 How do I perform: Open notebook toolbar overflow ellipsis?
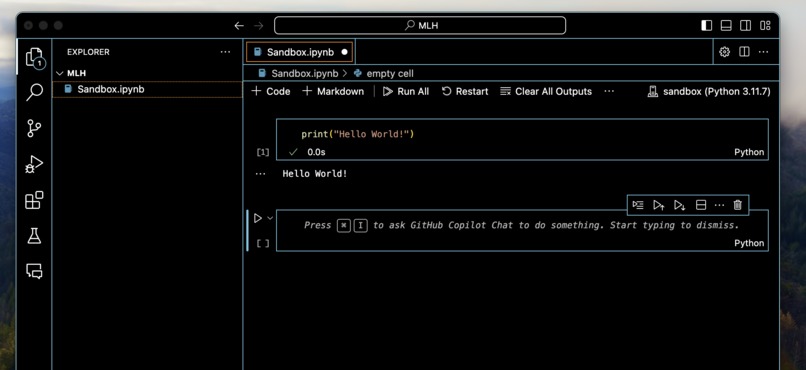[609, 91]
